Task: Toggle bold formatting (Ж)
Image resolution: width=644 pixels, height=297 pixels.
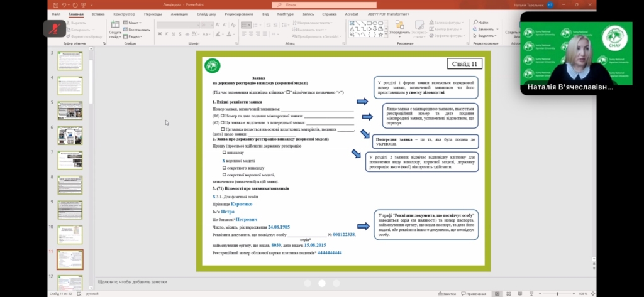Action: click(x=160, y=35)
